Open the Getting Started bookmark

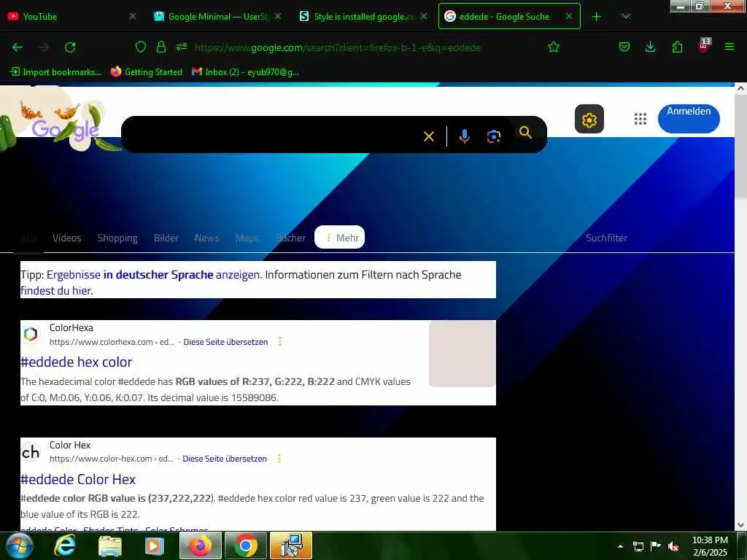(146, 72)
